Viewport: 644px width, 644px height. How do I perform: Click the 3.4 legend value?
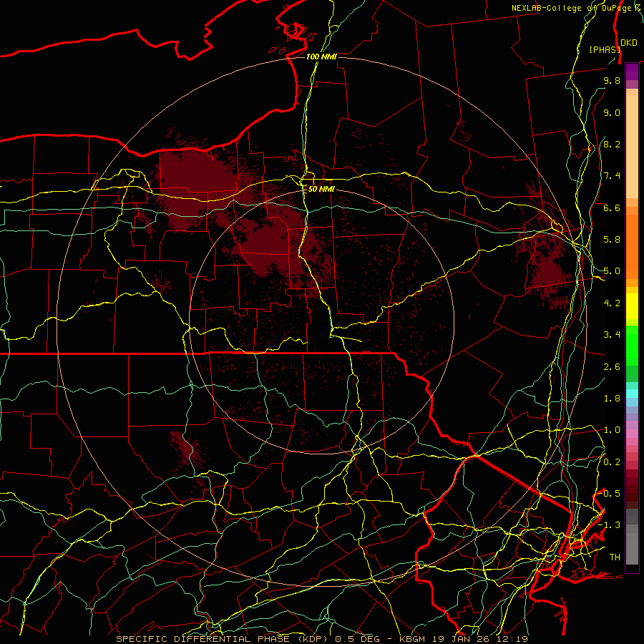click(612, 335)
